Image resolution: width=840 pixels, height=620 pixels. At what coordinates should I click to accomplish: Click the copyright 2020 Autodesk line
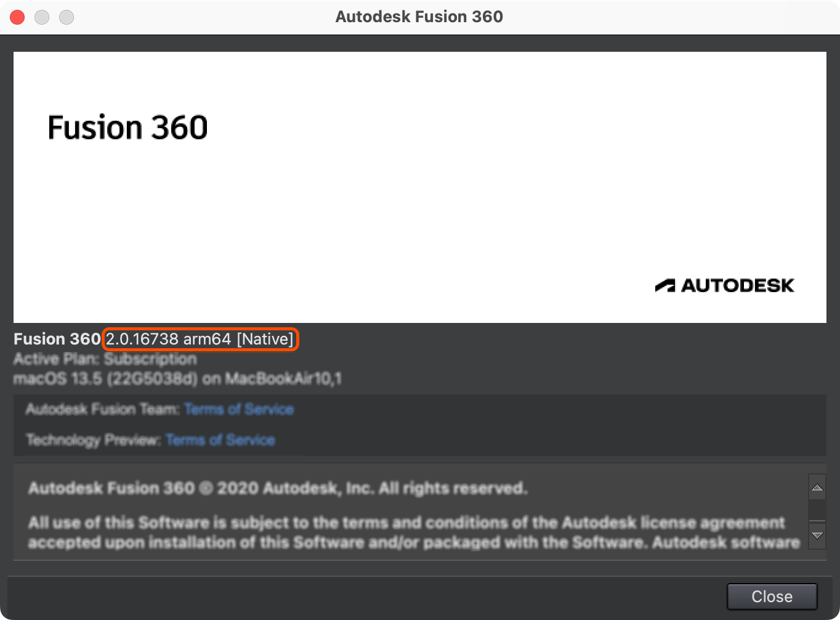coord(277,489)
